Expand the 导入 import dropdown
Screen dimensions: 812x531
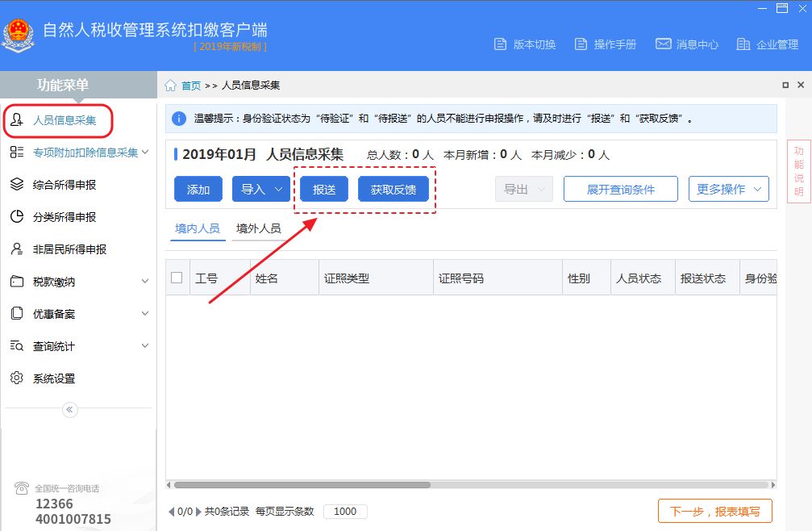259,188
